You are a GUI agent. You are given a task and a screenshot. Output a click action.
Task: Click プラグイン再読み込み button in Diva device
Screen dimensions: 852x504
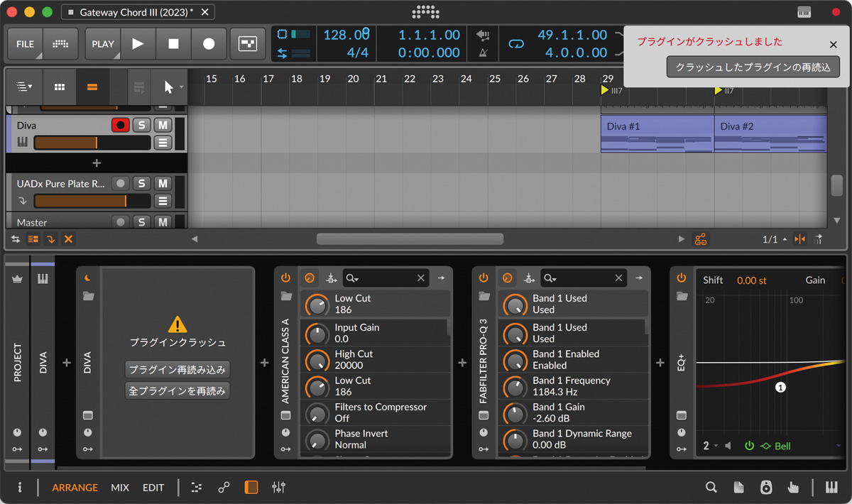coord(177,369)
